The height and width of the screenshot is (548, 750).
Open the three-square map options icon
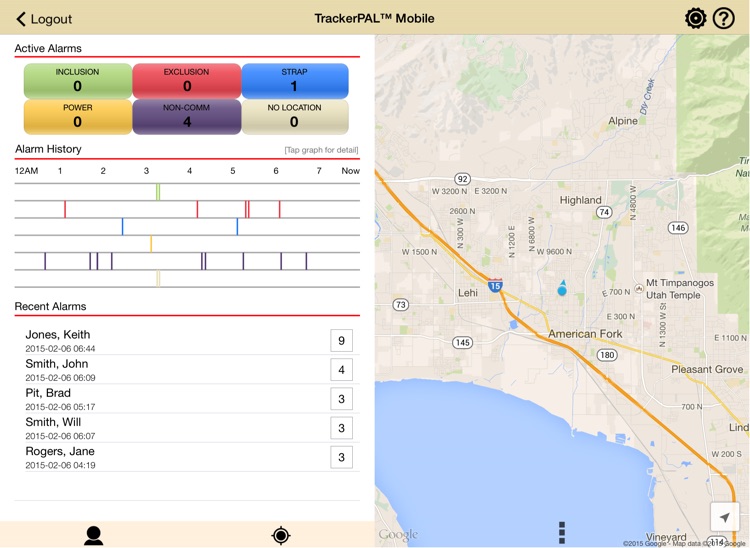point(562,532)
